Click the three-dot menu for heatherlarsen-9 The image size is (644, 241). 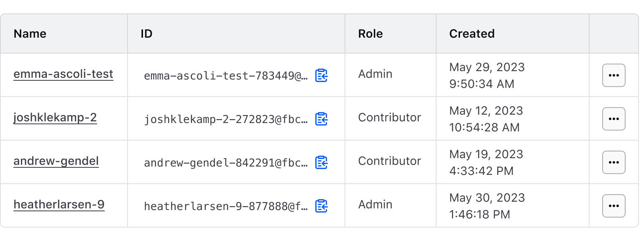(x=613, y=205)
